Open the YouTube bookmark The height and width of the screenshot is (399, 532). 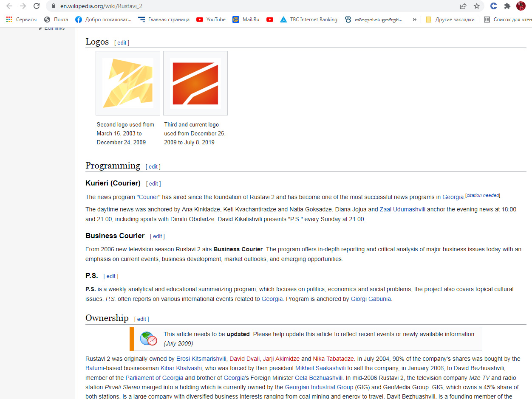(211, 20)
